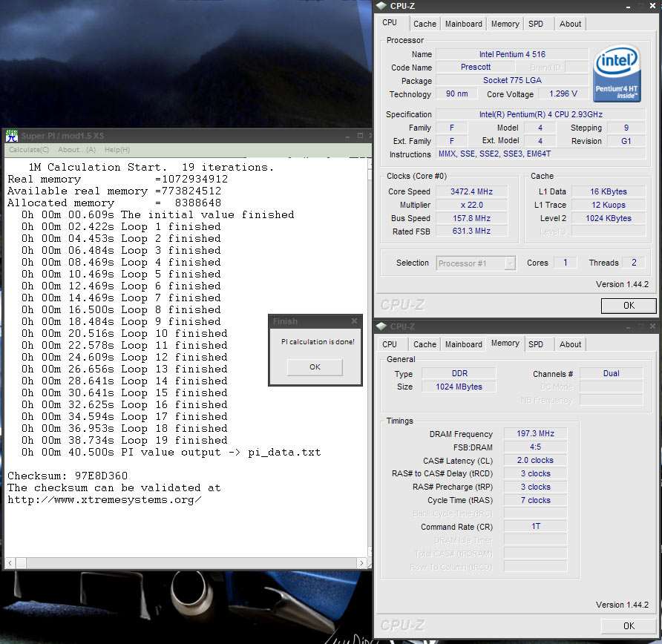Switch to Cache tab in top CPU-Z window
The height and width of the screenshot is (644, 662).
click(x=425, y=24)
